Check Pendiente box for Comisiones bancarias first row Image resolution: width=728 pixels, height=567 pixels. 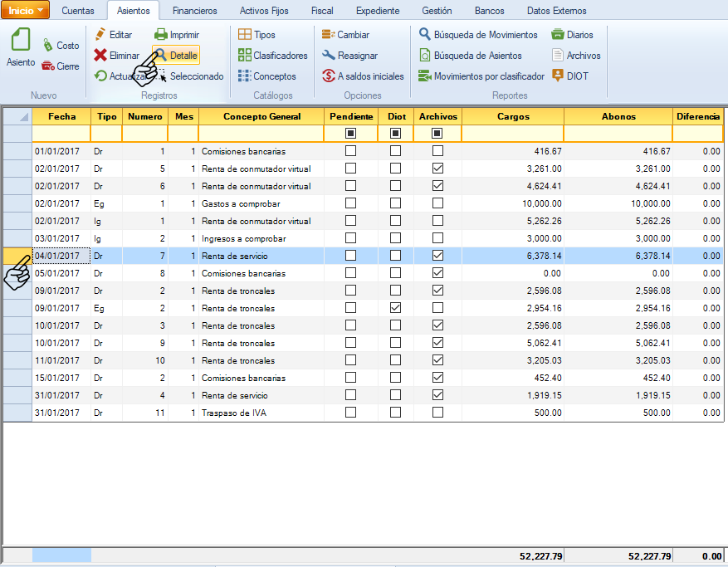[x=350, y=151]
